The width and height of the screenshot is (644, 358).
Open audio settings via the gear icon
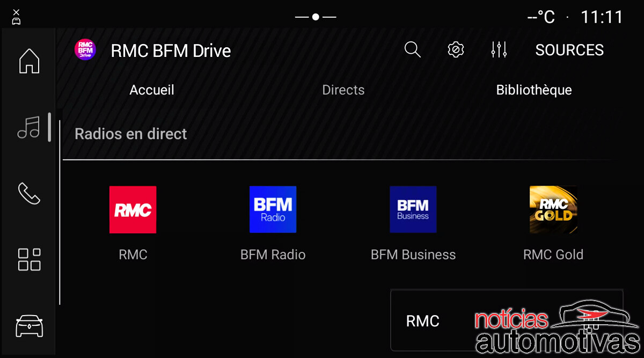pos(455,49)
